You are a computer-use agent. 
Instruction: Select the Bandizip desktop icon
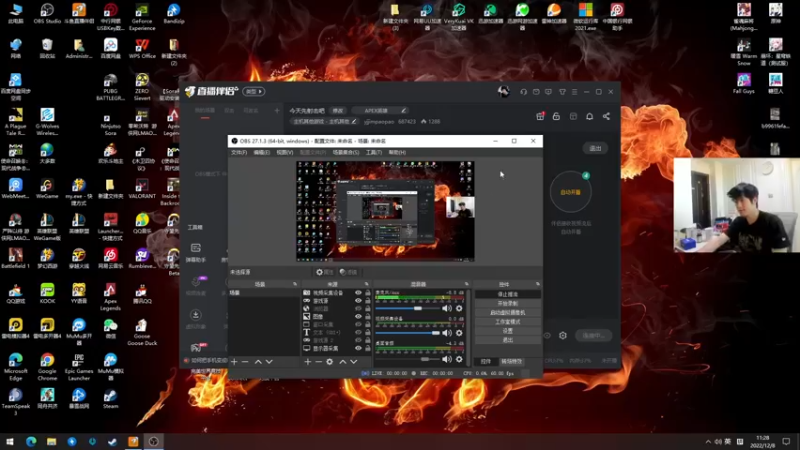173,14
